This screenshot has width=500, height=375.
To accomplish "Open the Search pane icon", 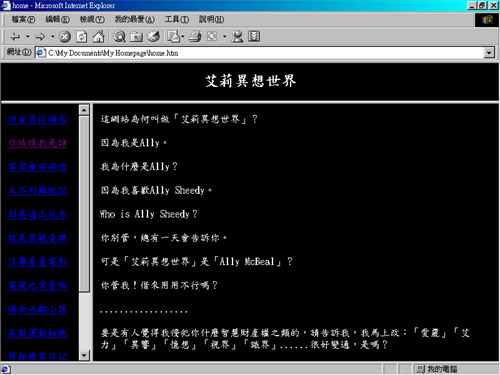I will click(119, 36).
